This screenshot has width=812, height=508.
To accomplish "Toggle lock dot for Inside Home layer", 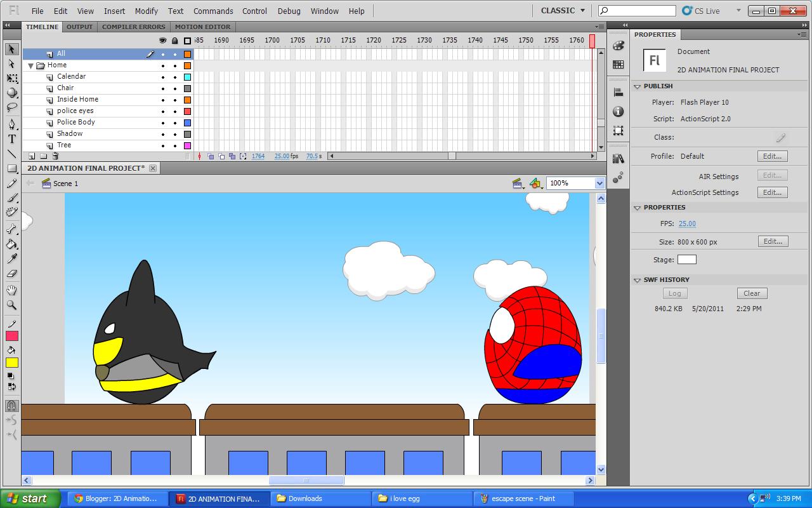I will coord(175,100).
